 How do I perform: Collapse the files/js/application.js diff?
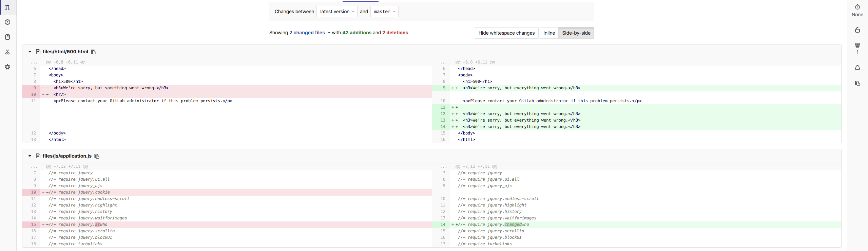[30, 156]
